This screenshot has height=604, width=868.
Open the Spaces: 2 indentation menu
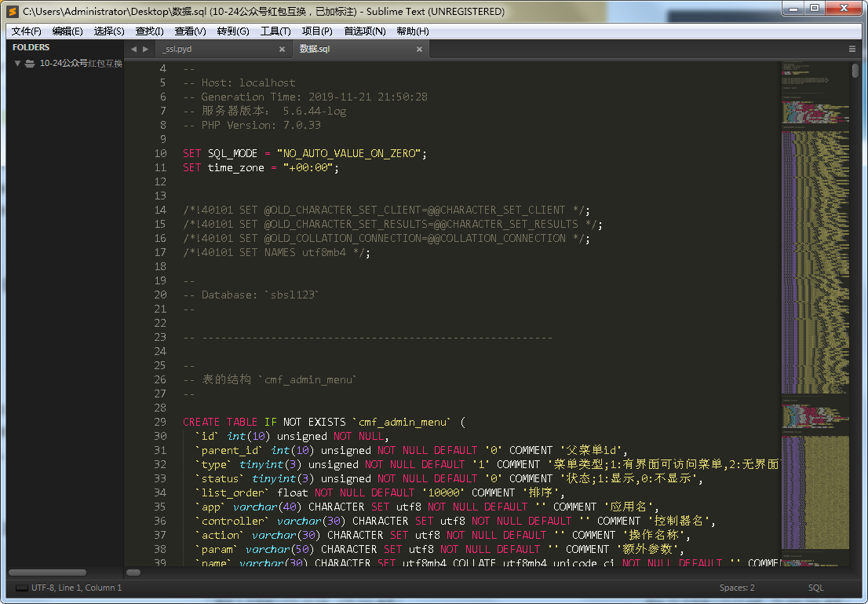click(737, 588)
